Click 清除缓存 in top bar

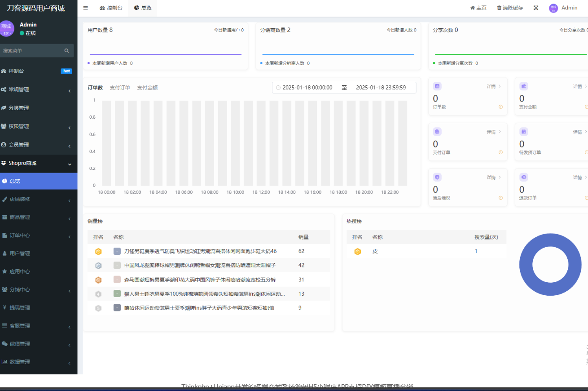510,8
